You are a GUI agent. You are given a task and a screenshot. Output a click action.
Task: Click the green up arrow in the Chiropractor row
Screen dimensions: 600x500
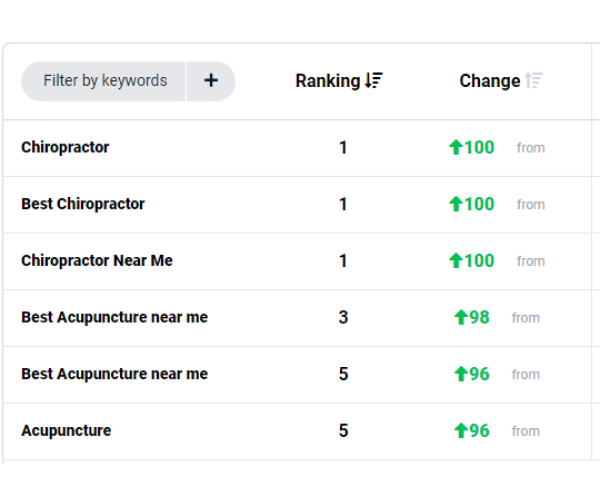pyautogui.click(x=456, y=147)
